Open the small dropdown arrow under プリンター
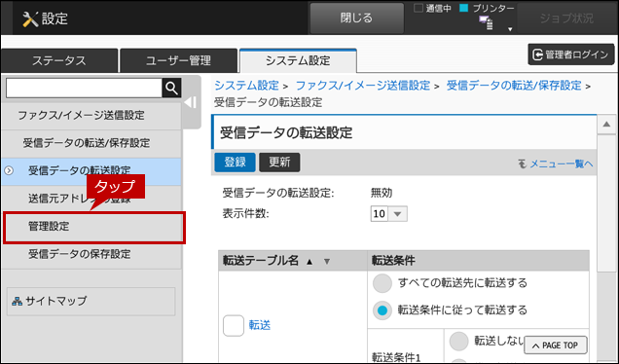Viewport: 619px width, 364px height. click(x=510, y=29)
